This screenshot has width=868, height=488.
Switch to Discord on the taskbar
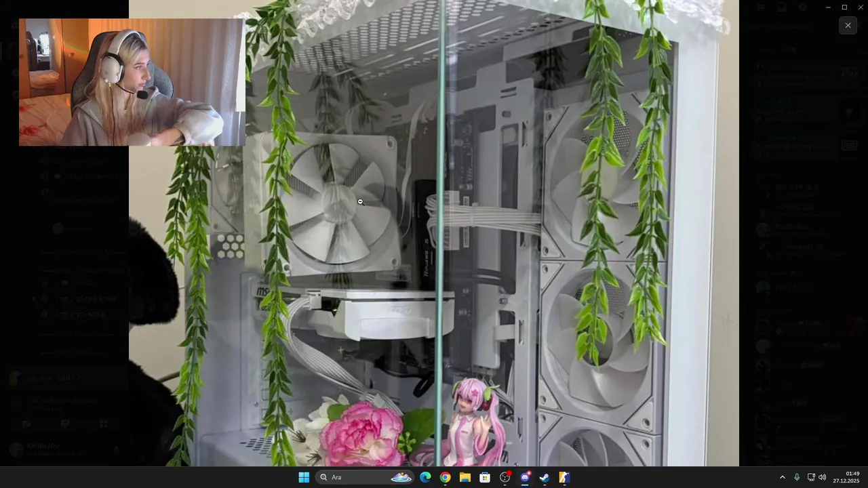coord(525,477)
